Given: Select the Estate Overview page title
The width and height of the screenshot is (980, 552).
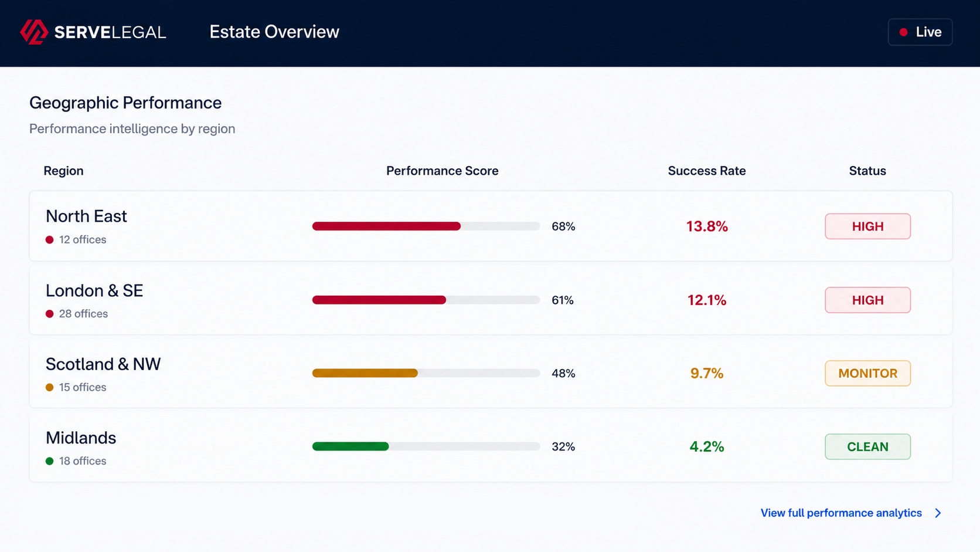Looking at the screenshot, I should (274, 32).
